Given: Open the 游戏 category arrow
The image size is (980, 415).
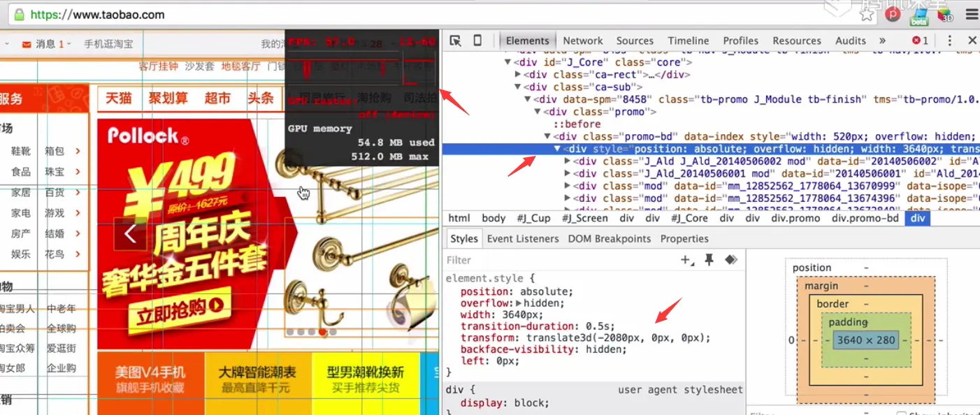Looking at the screenshot, I should coord(78,213).
